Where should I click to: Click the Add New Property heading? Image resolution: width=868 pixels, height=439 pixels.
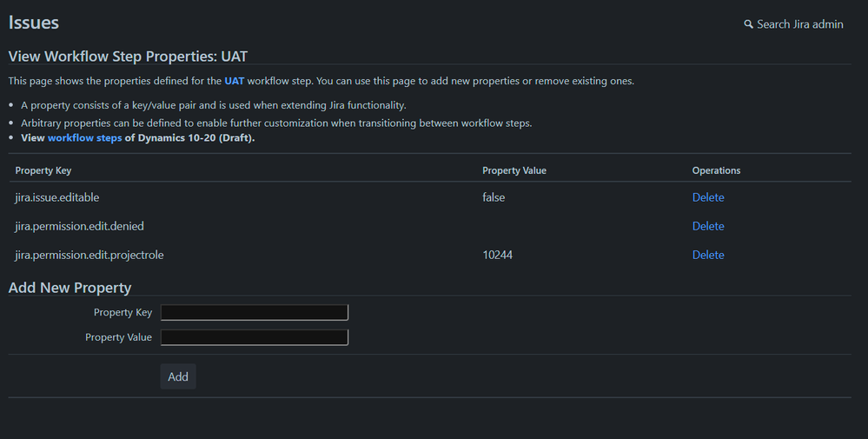click(x=70, y=288)
